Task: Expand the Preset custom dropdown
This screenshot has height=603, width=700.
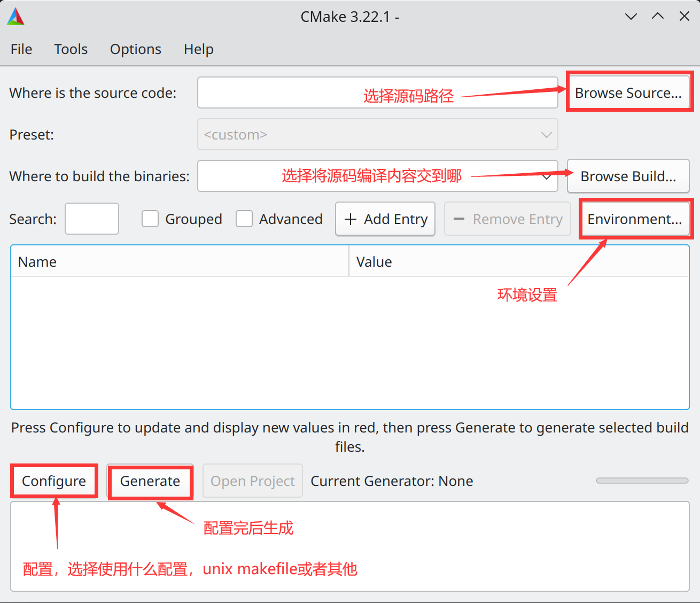Action: click(378, 134)
